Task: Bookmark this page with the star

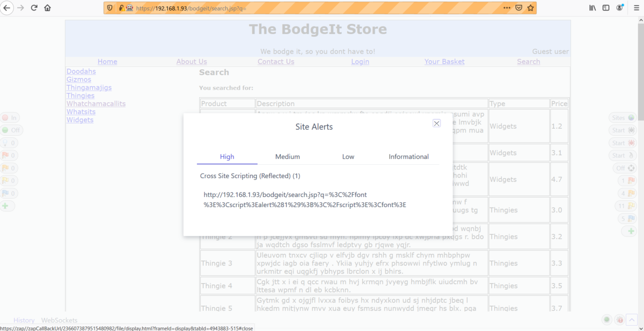Action: click(530, 8)
